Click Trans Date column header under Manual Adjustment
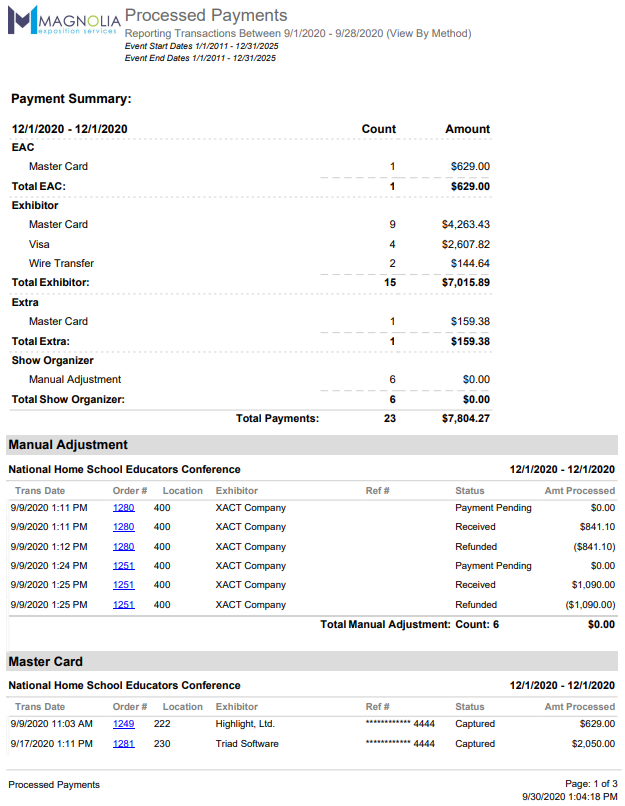The image size is (625, 806). click(40, 491)
